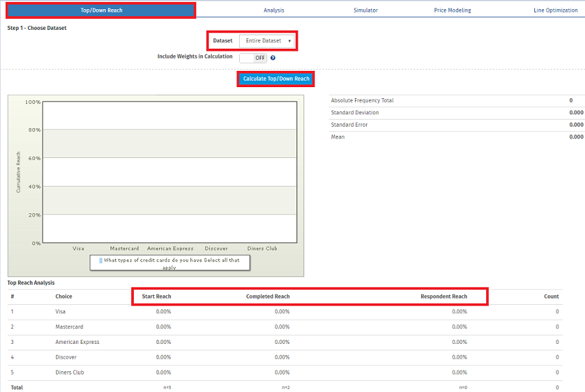Select Visa in the Top Reach Analysis table
The image size is (585, 392).
(60, 311)
